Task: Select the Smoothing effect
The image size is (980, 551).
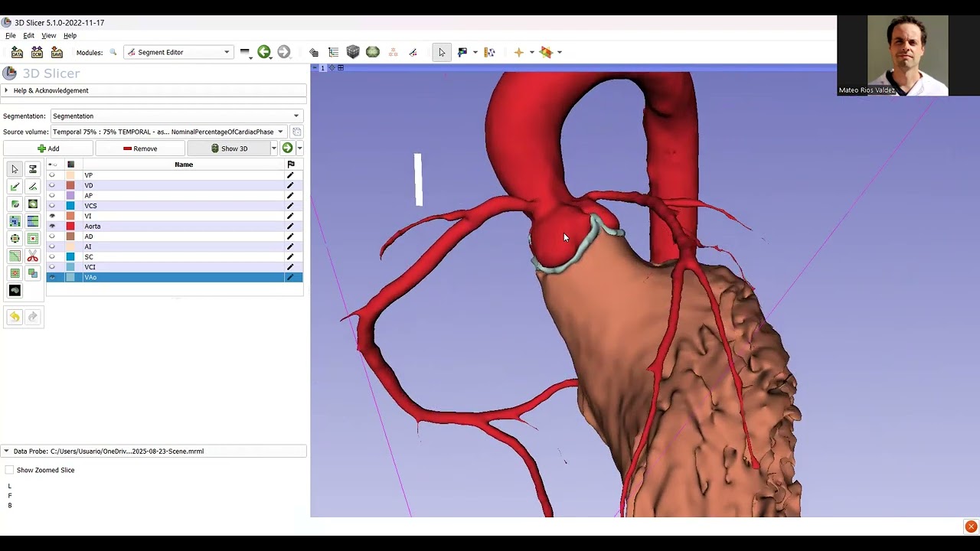Action: coord(15,256)
